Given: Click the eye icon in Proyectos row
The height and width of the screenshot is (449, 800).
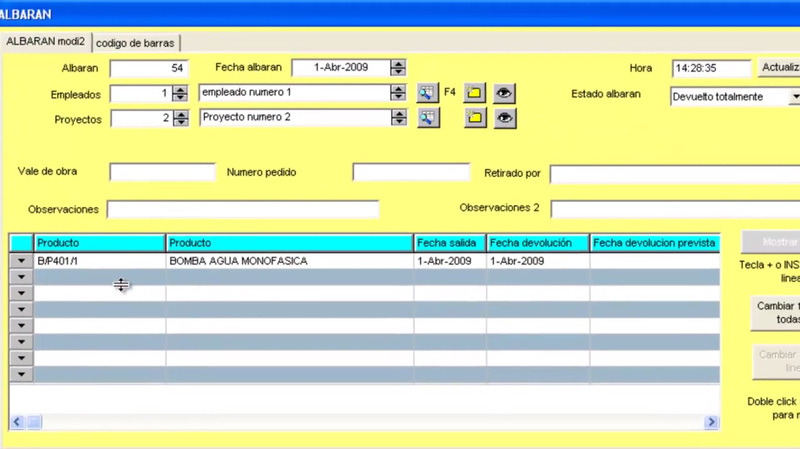Looking at the screenshot, I should (505, 118).
